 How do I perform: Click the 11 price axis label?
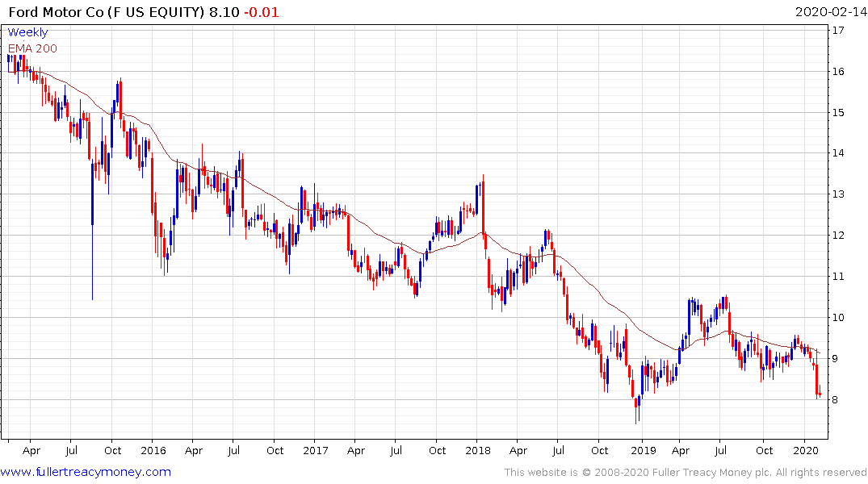click(838, 277)
